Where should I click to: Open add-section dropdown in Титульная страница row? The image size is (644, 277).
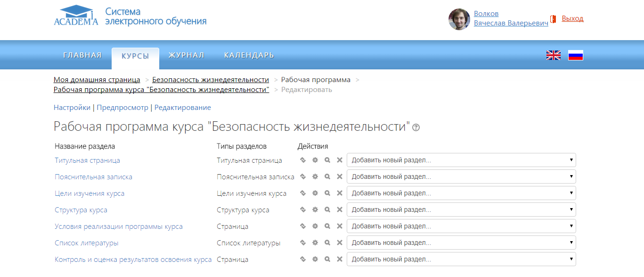pyautogui.click(x=461, y=160)
